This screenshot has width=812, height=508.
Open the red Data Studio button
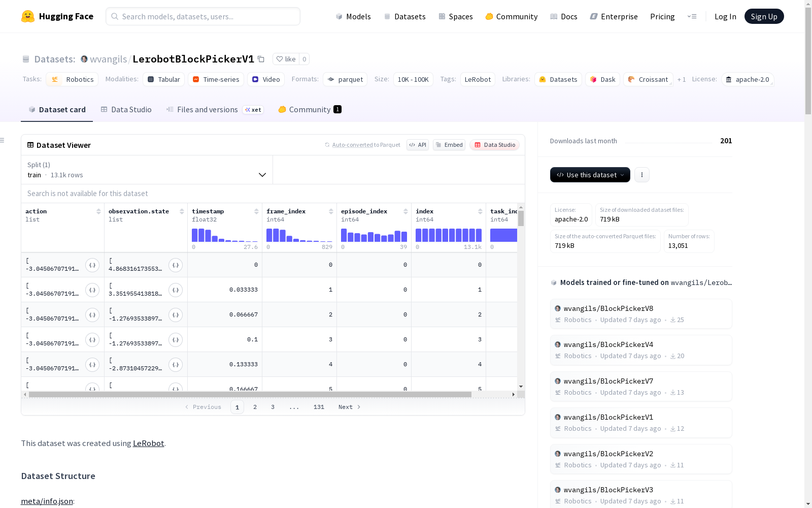494,145
